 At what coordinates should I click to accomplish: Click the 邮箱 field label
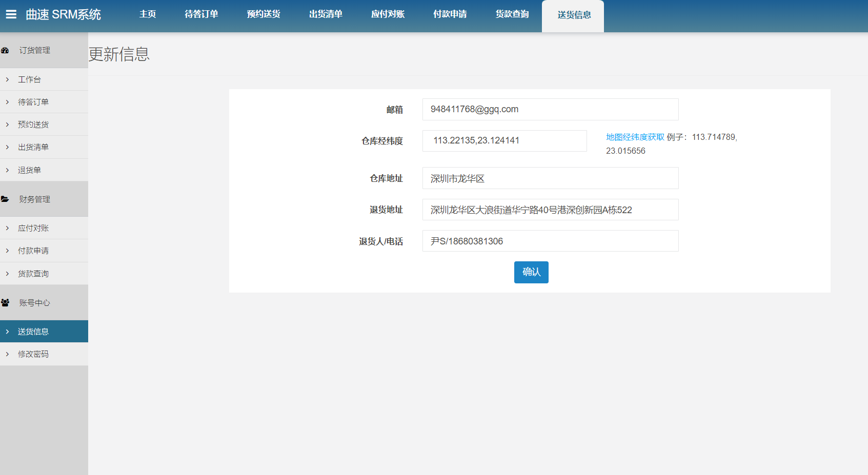click(395, 110)
